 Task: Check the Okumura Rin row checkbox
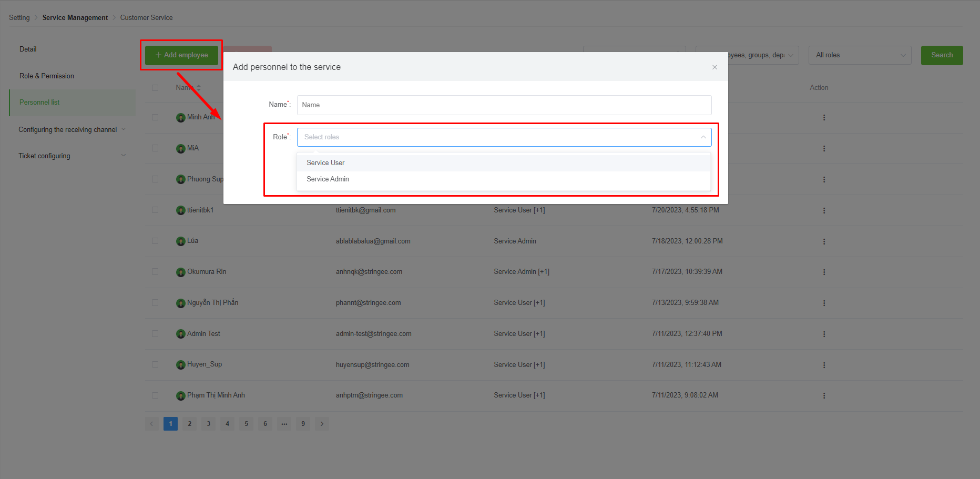point(155,272)
